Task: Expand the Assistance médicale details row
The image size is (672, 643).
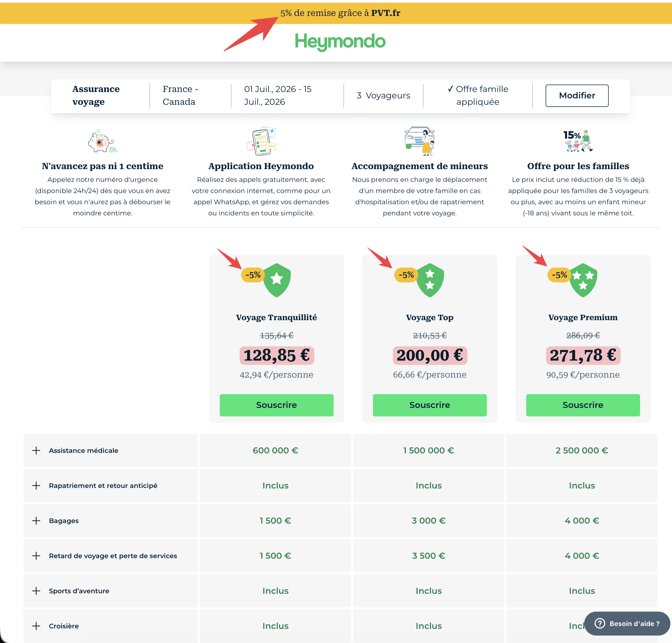Action: [x=36, y=450]
